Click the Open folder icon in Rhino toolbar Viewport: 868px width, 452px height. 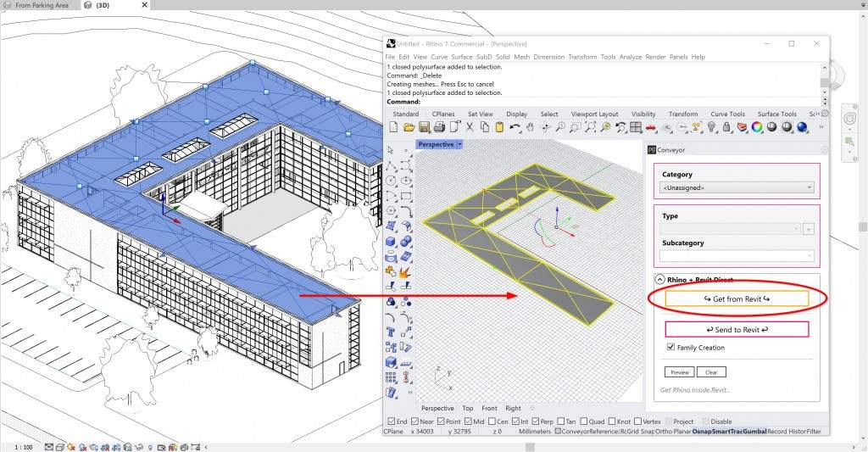pyautogui.click(x=409, y=127)
